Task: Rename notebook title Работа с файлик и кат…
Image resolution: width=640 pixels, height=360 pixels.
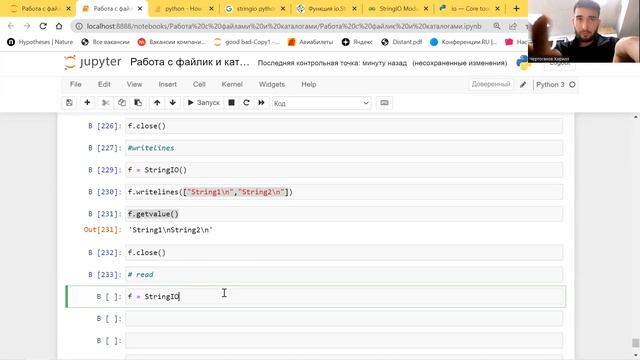Action: click(190, 62)
